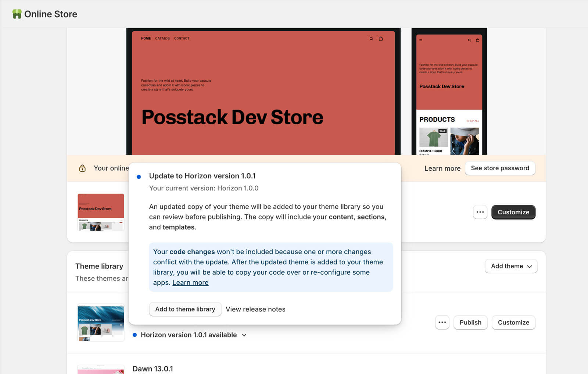Click cart icon in mobile theme preview
The width and height of the screenshot is (588, 374).
[478, 40]
